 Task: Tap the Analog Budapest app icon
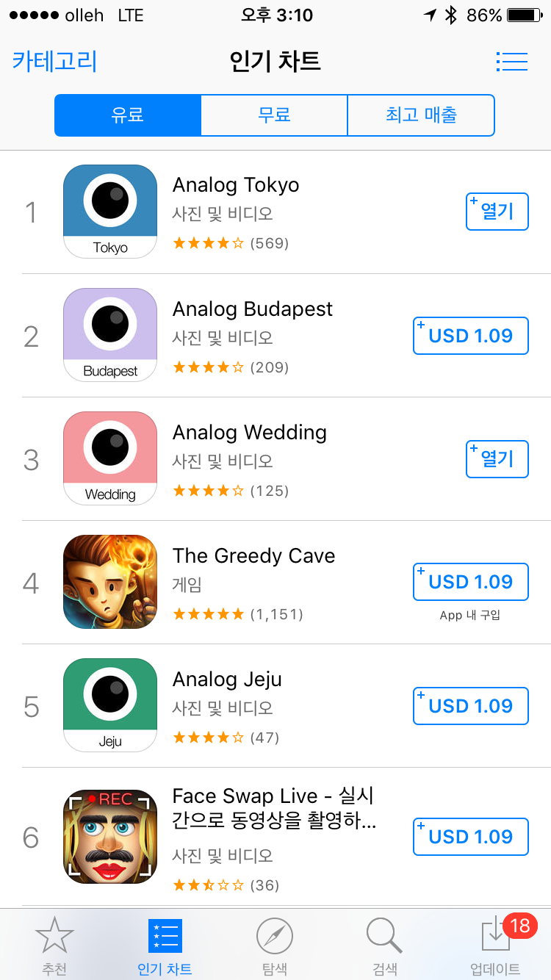pyautogui.click(x=110, y=335)
